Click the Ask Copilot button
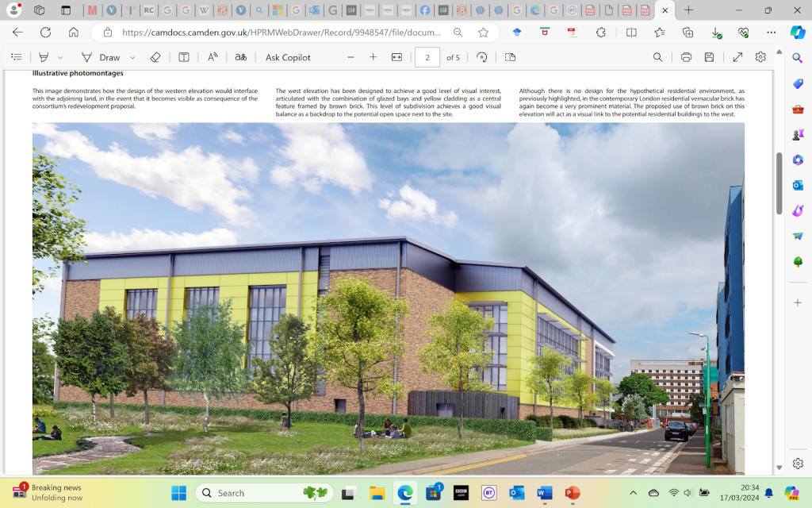Screen dimensions: 812x508 coord(288,57)
